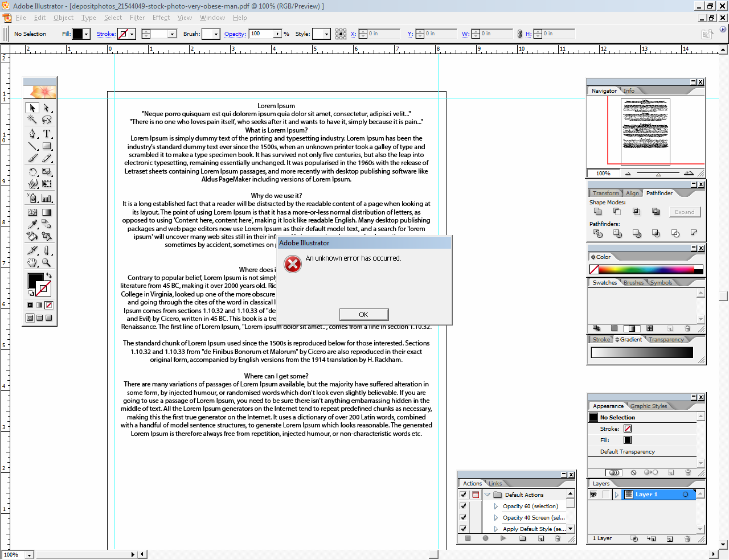Switch to the Graphic Styles tab

coord(649,406)
